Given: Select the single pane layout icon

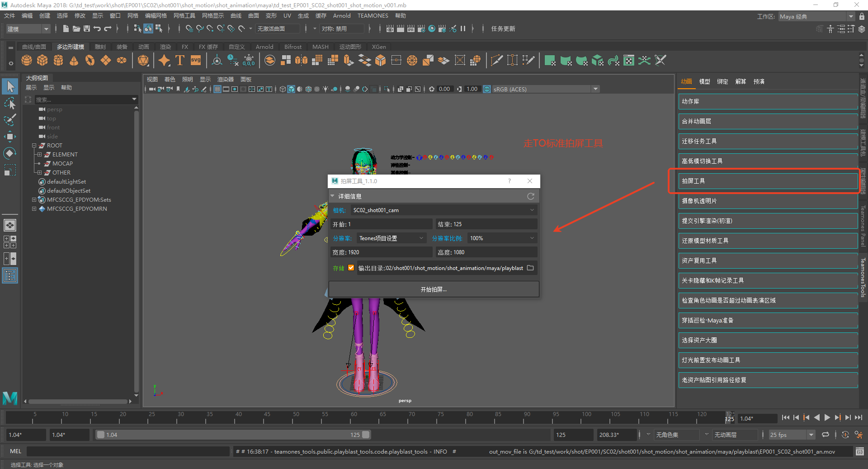Looking at the screenshot, I should tap(10, 225).
